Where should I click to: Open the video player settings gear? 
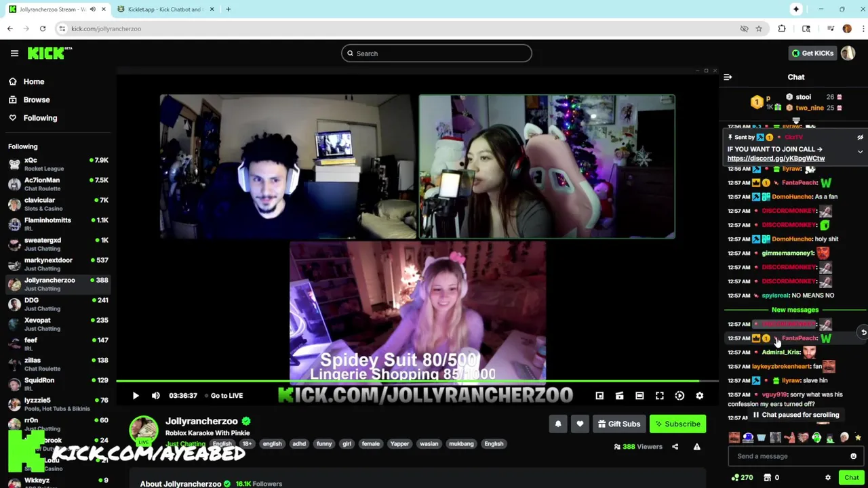(700, 396)
